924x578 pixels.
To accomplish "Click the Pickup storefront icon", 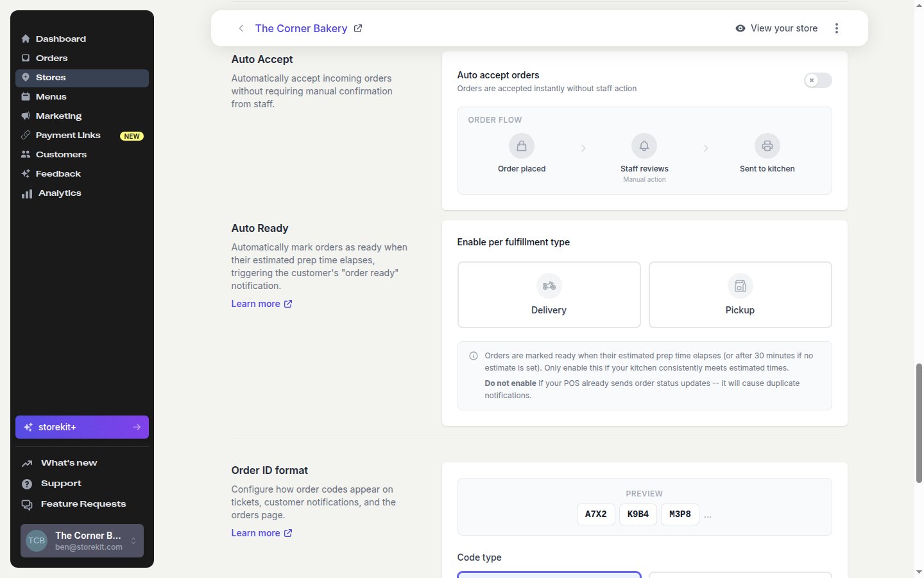I will click(x=740, y=286).
